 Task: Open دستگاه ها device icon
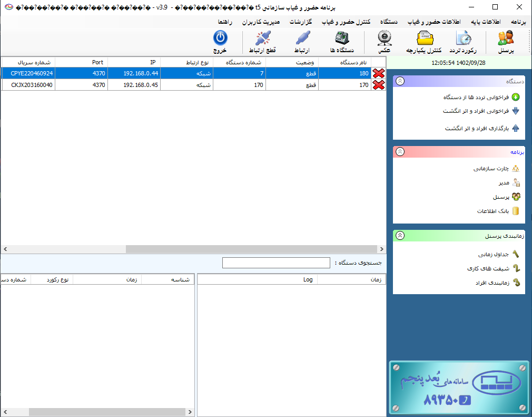(x=342, y=38)
